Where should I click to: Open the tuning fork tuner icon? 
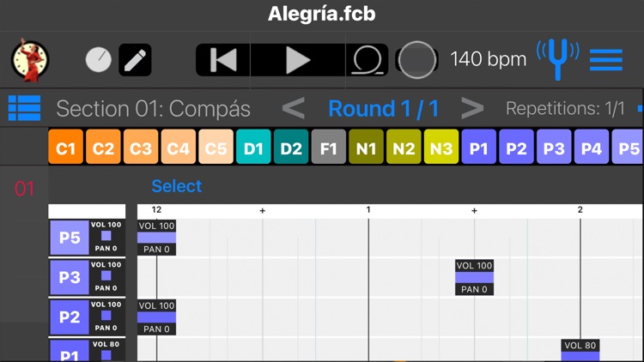557,58
